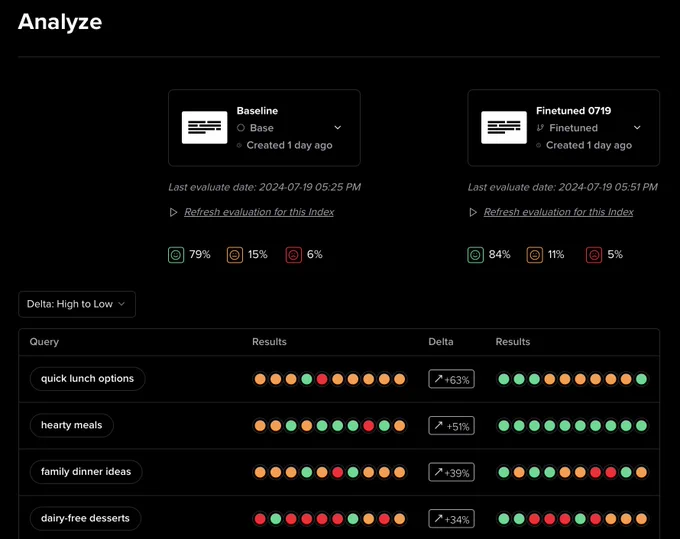
Task: Click the play triangle icon under Finetuned 0719
Action: coord(473,212)
